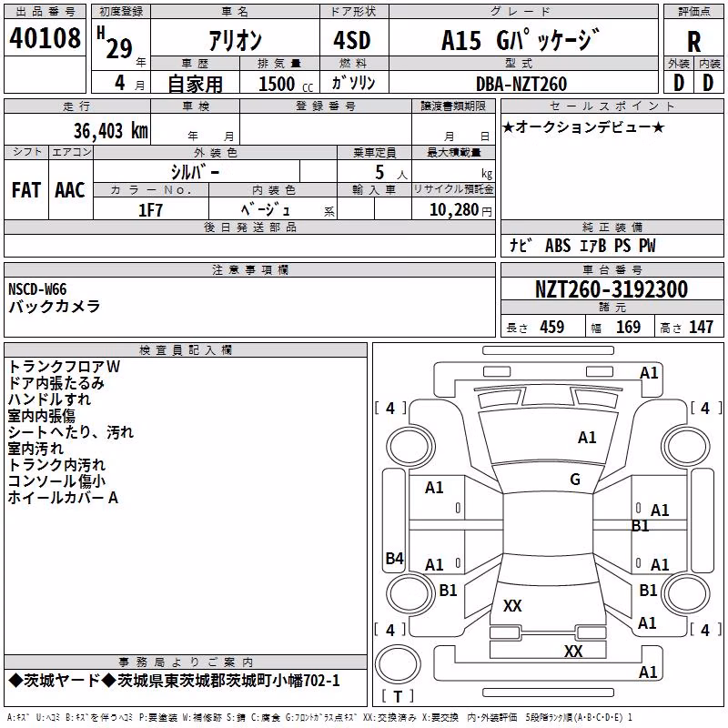Select the sales point ★オークションデビュー★

(x=583, y=127)
